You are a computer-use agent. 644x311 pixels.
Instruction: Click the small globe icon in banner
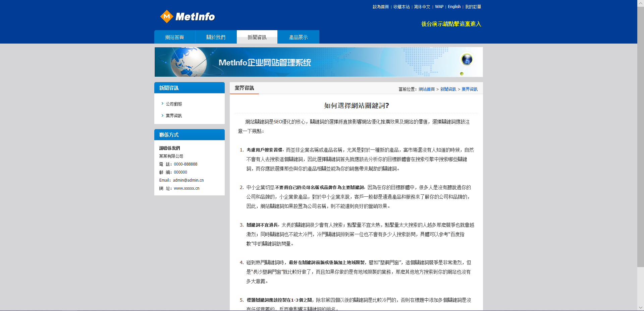467,59
